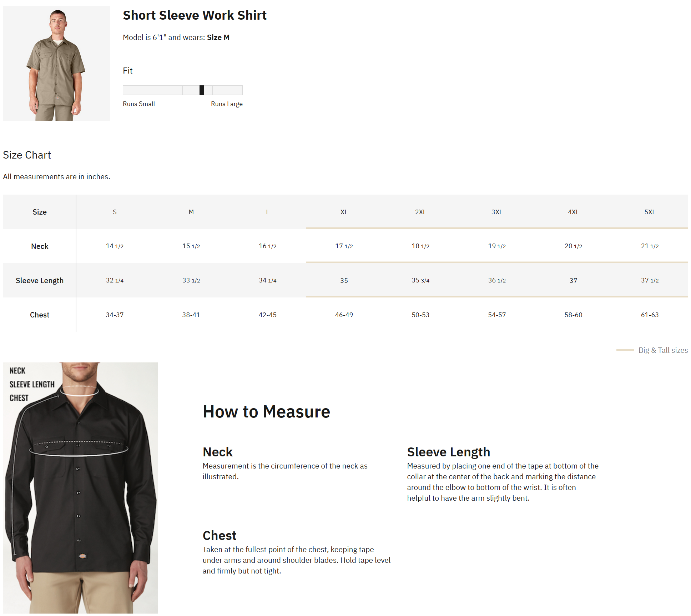This screenshot has width=691, height=616.
Task: Click the khaki work shirt model photo
Action: coord(56,63)
